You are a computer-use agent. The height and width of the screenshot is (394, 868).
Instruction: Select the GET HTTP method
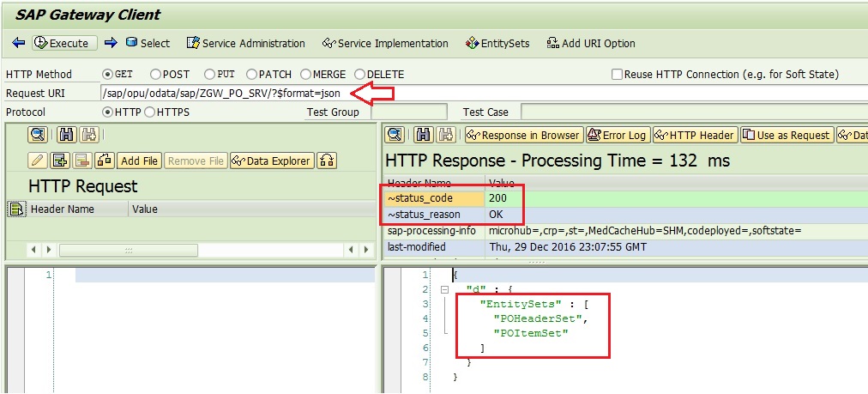click(107, 75)
